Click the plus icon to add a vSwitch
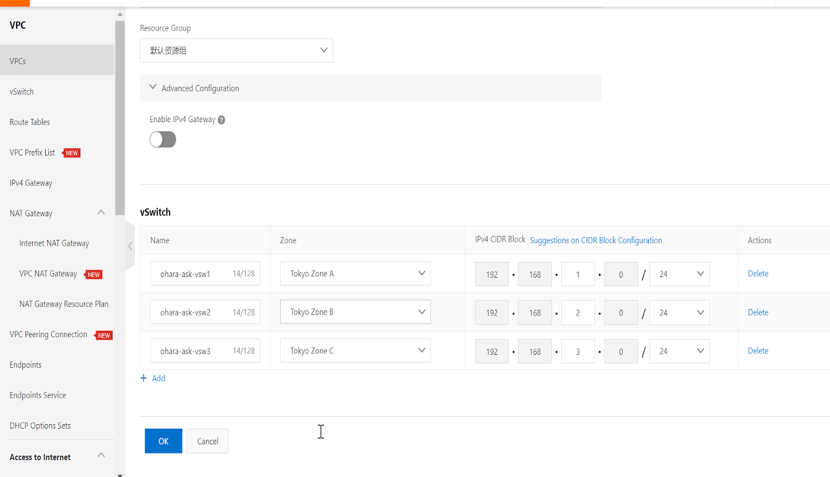830x477 pixels. coord(144,378)
